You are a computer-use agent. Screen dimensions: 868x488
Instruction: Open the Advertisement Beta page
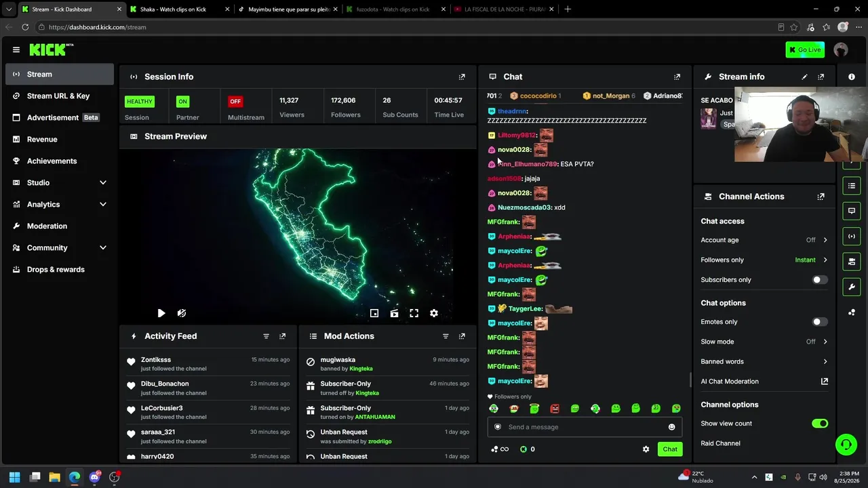pyautogui.click(x=60, y=118)
